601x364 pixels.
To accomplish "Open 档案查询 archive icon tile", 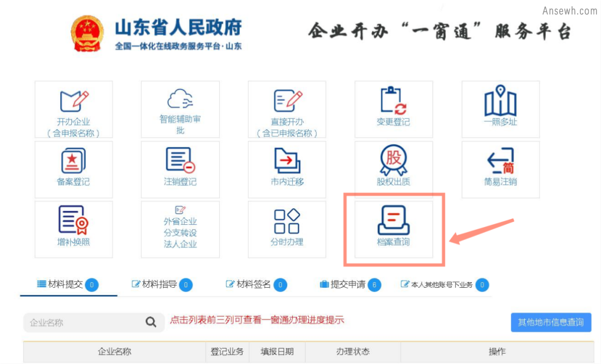I will [393, 229].
